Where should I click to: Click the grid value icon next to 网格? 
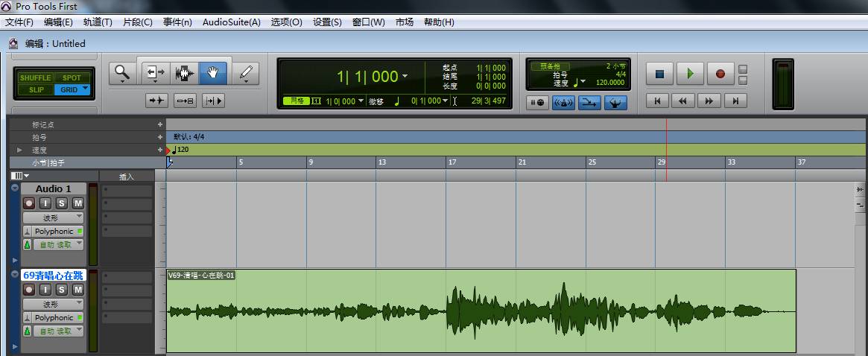point(317,101)
